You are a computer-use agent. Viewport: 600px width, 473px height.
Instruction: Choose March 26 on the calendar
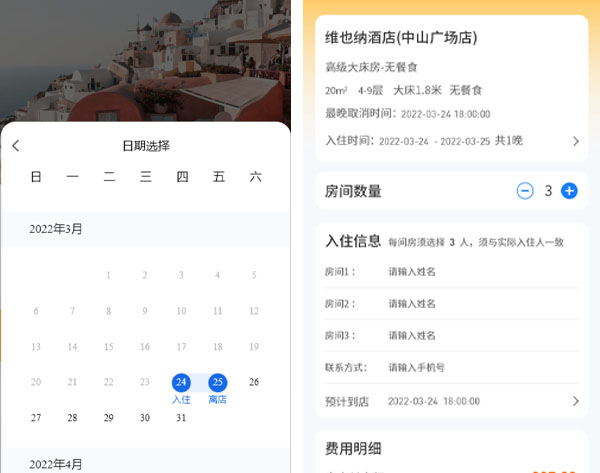[254, 382]
